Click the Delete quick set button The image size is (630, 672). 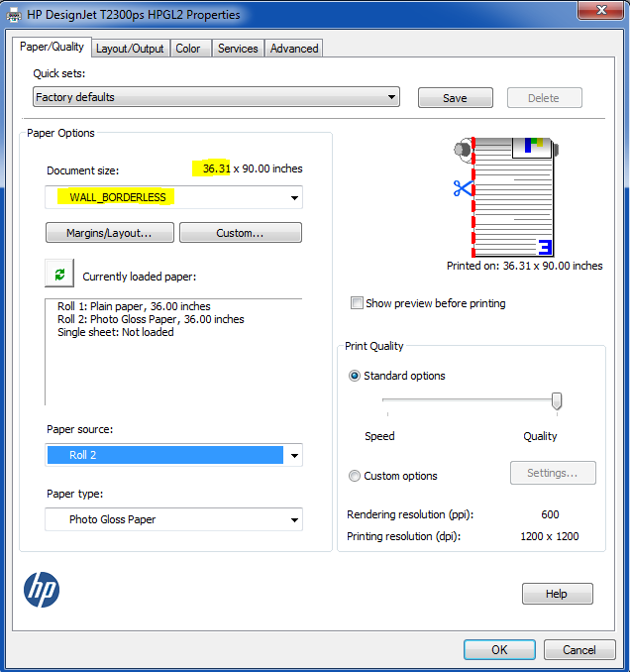click(x=545, y=98)
